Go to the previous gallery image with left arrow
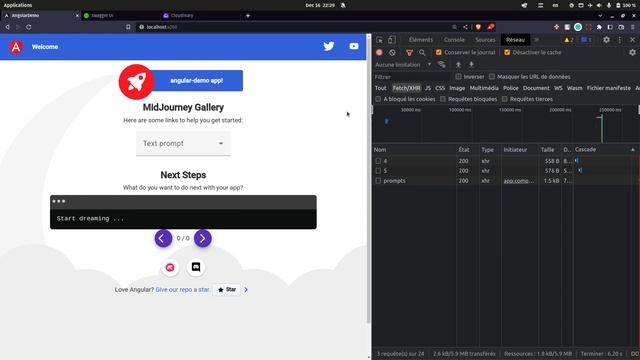 [163, 238]
